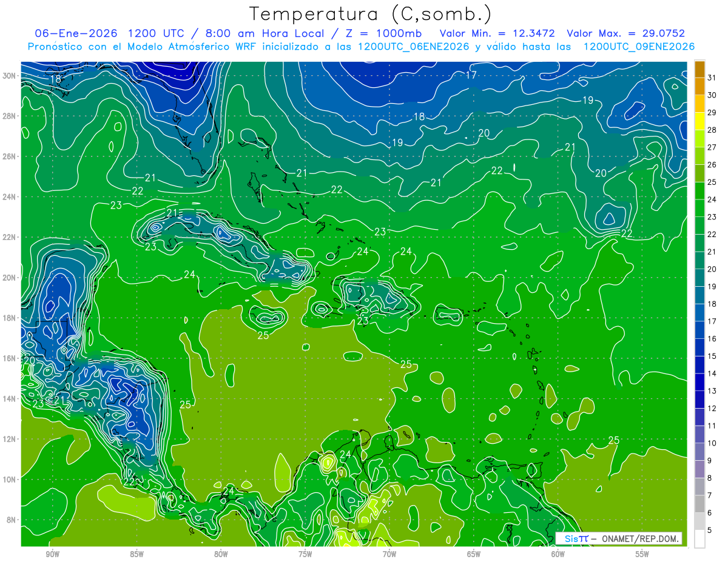Click "Modelo Atmosferico WRF" in subtitle

pos(197,47)
